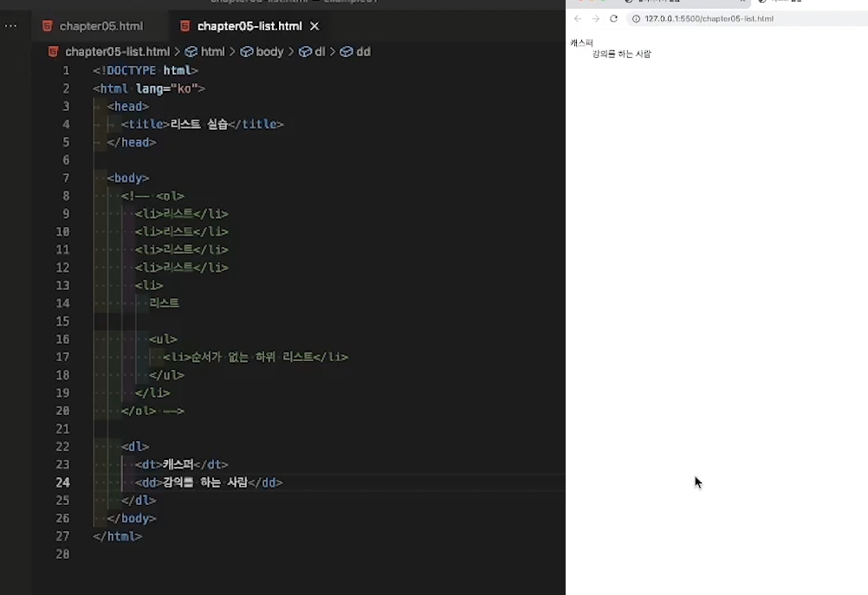Click HTML file icon on chapter05-list.html tab
This screenshot has height=595, width=868.
(x=185, y=26)
